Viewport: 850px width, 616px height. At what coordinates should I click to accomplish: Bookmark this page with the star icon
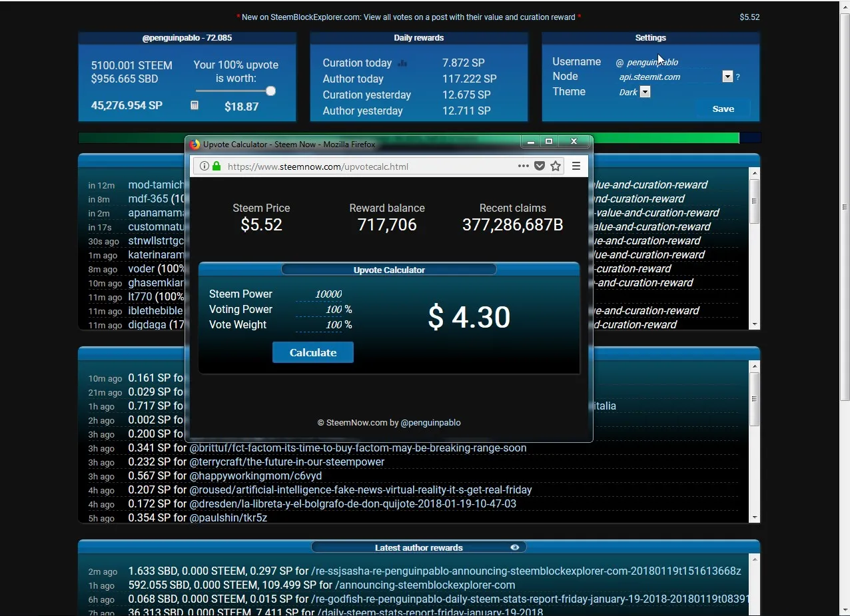[x=556, y=166]
